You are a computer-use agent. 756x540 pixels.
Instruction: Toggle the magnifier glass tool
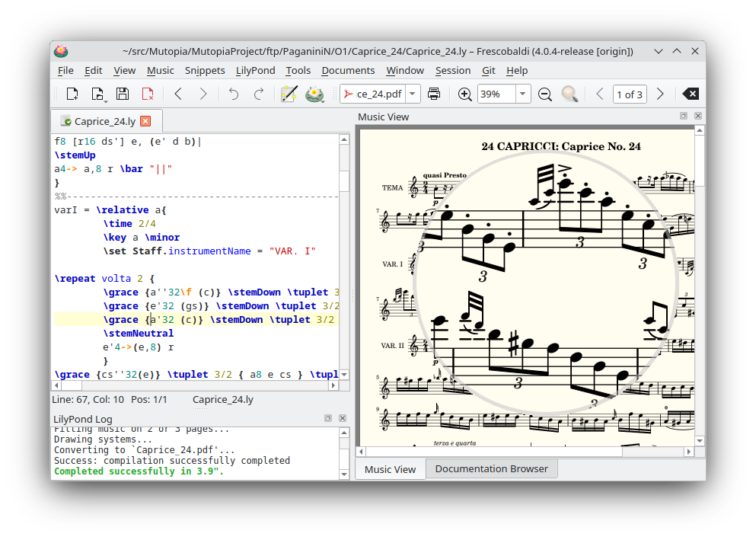569,94
